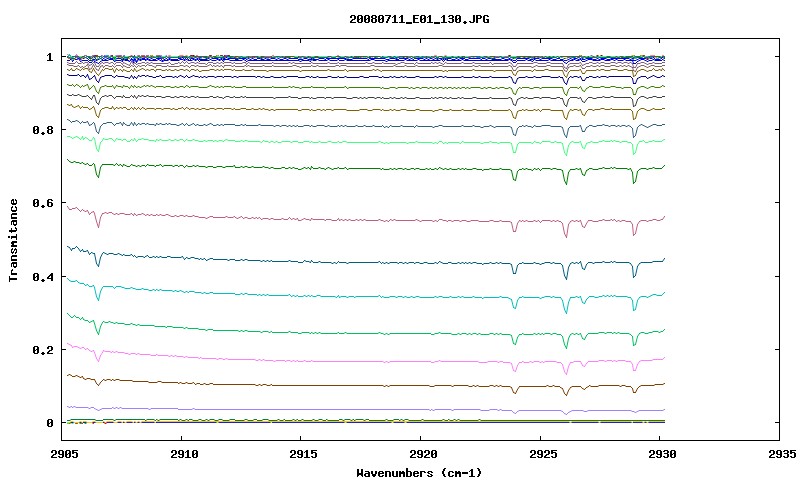Click the y-axis tick label 0
The width and height of the screenshot is (800, 480).
coord(49,423)
